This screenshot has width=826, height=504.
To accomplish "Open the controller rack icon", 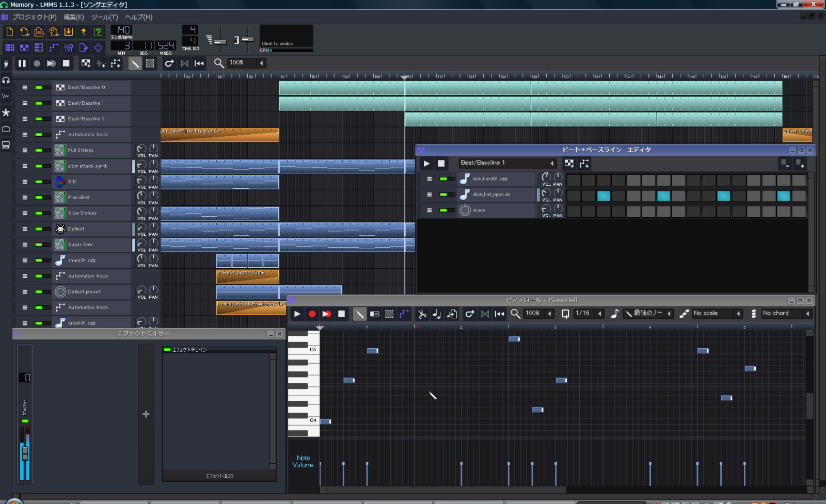I will tap(98, 47).
